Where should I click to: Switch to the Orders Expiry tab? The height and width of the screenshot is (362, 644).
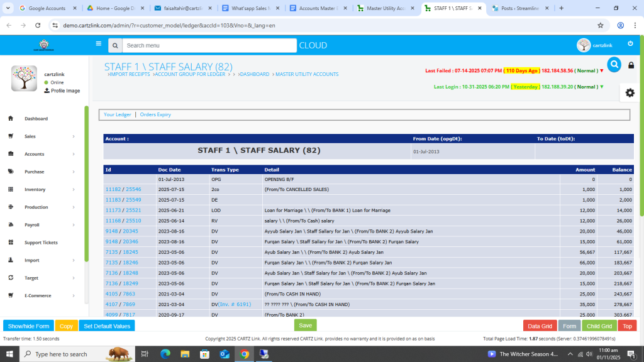click(155, 115)
